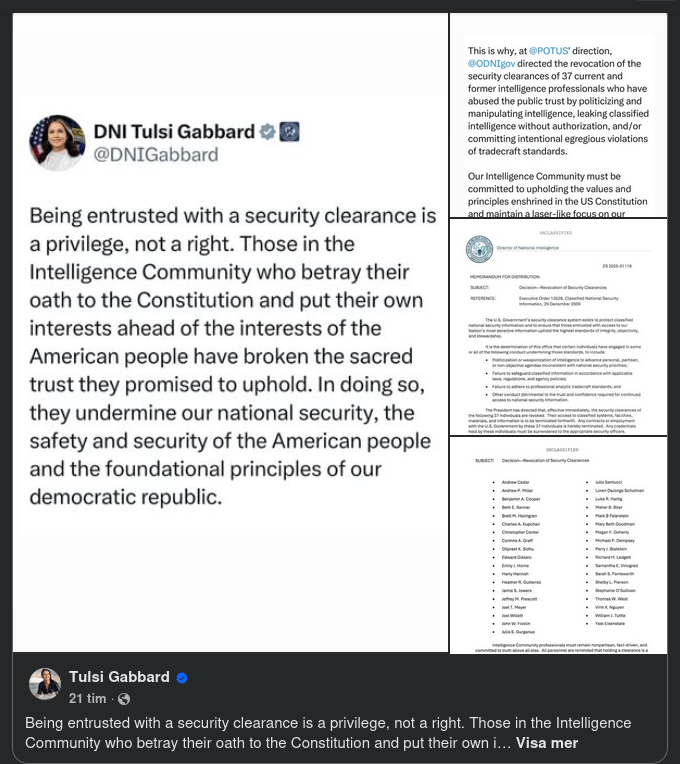
Task: Click the round seal icon after the tweet name
Action: click(x=289, y=131)
